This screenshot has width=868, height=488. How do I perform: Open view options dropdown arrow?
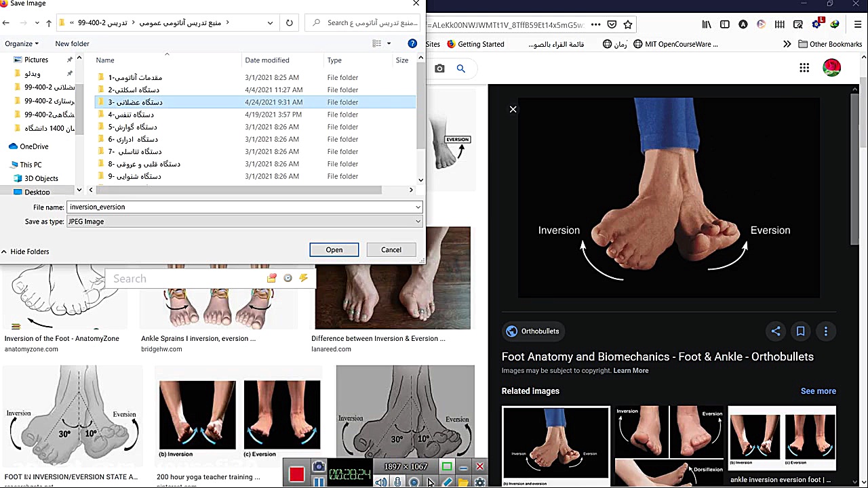389,43
